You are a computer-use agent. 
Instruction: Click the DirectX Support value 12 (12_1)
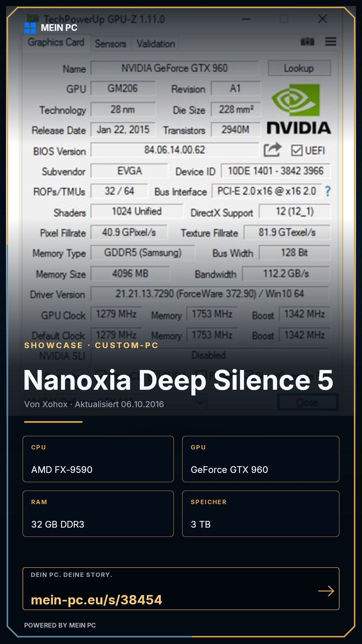pyautogui.click(x=295, y=212)
